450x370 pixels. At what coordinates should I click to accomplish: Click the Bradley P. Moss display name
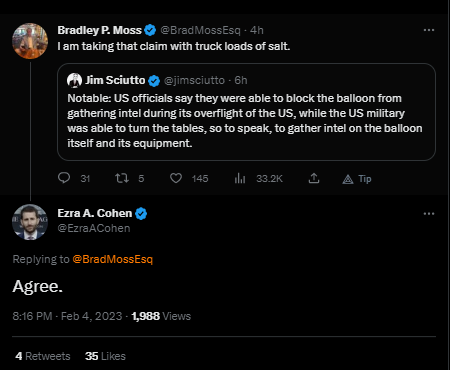click(99, 30)
